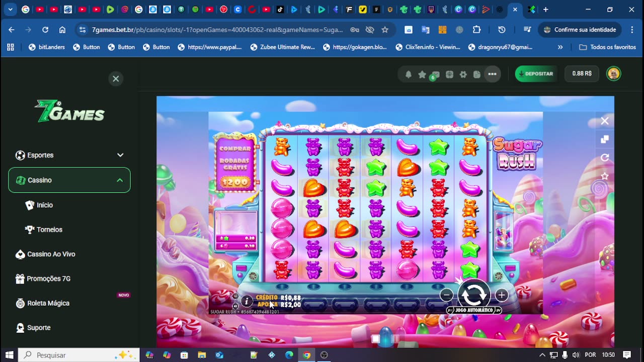Screen dimensions: 644x362
Task: Open the notifications bell icon
Action: tap(409, 74)
